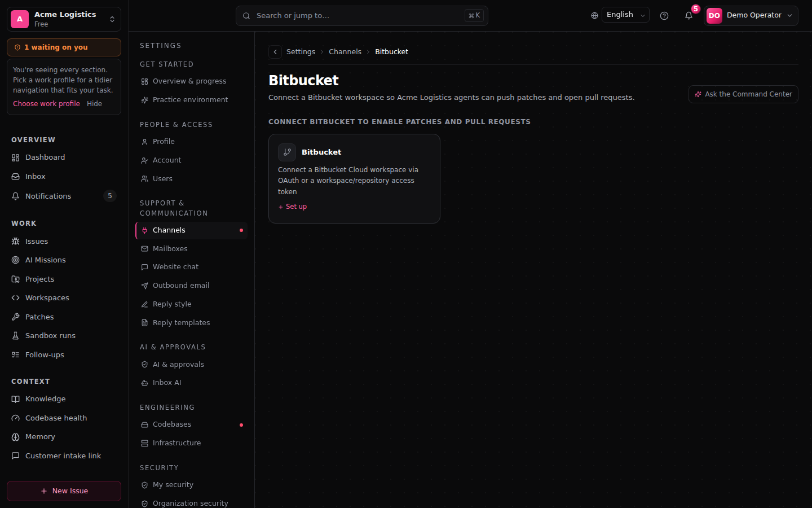
Task: Go to Channels breadcrumb
Action: tap(345, 52)
